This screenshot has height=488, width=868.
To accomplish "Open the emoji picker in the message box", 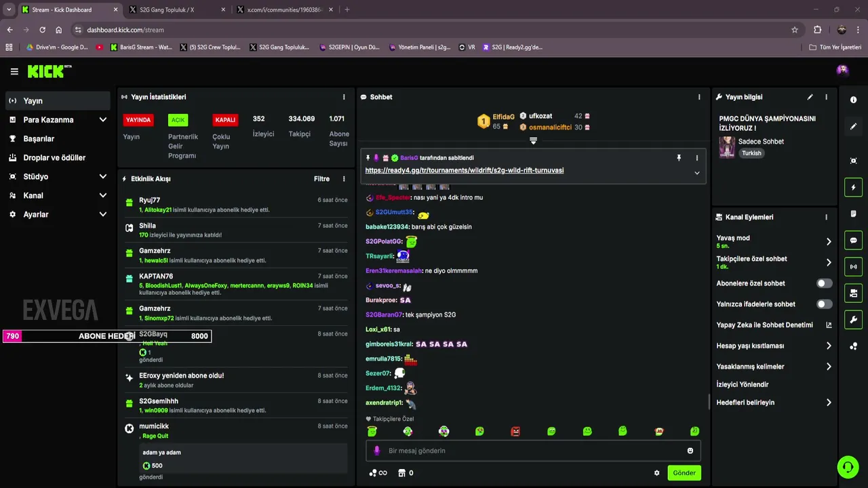I will (690, 451).
